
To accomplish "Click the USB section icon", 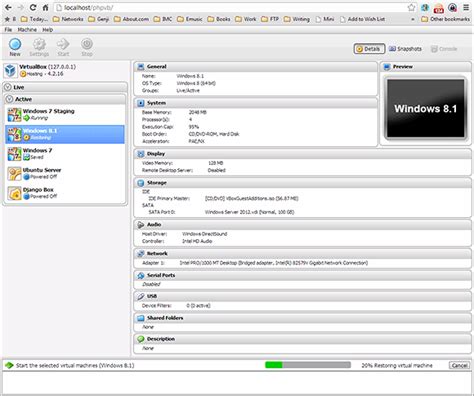I will pyautogui.click(x=141, y=296).
